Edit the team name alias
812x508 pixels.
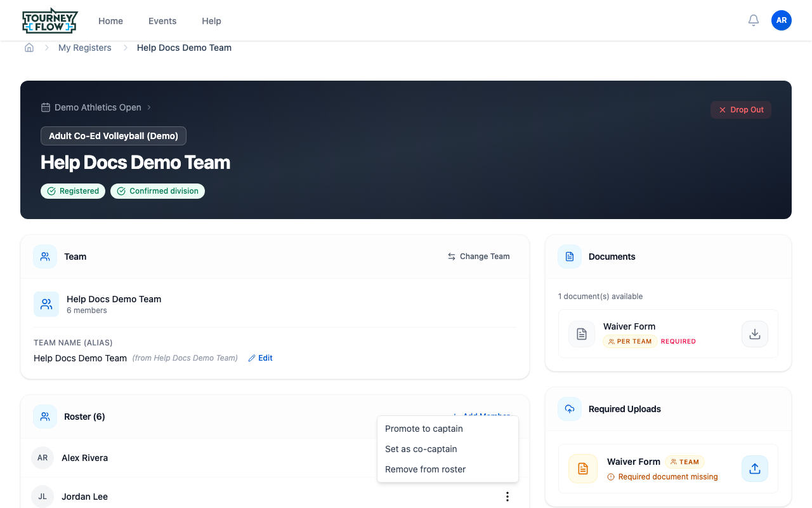[261, 358]
